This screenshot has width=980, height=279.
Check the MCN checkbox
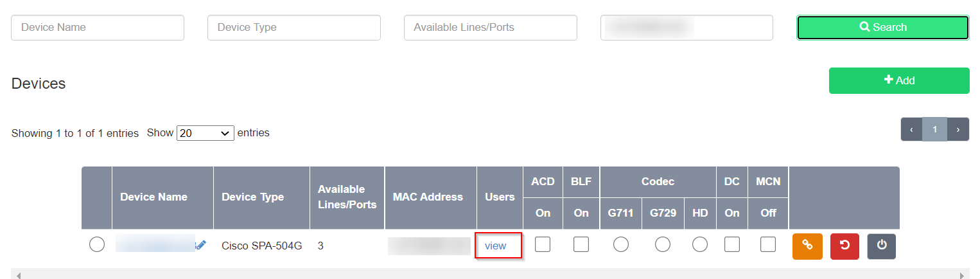click(x=768, y=244)
